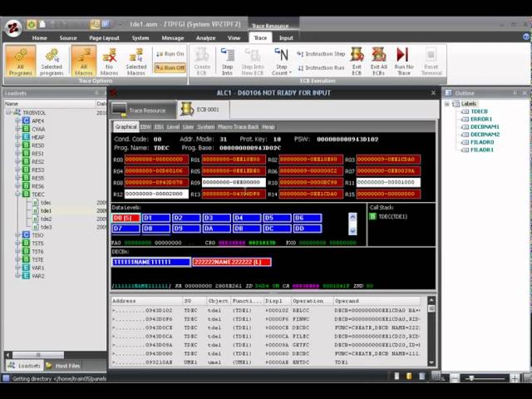The width and height of the screenshot is (532, 399).
Task: Expand the TISO loadset node
Action: tap(18, 235)
